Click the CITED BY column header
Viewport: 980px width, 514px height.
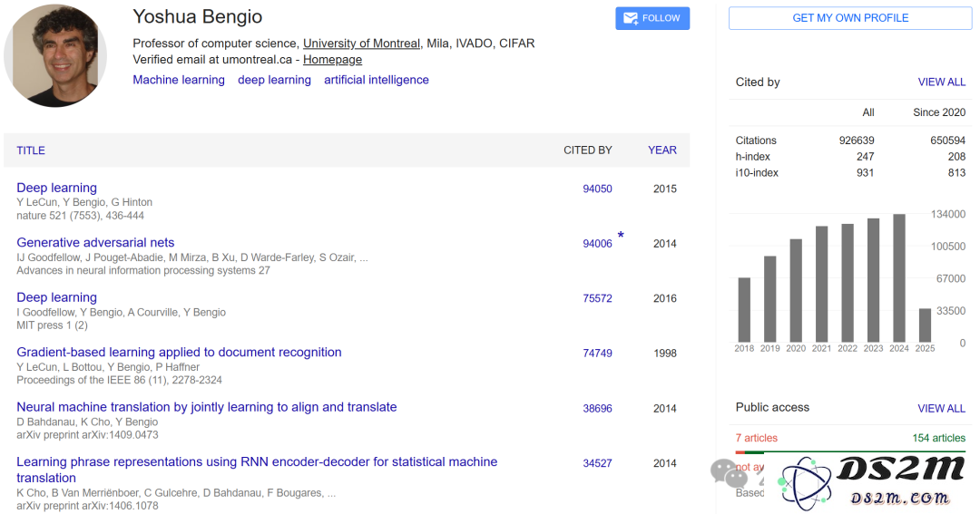pyautogui.click(x=587, y=150)
